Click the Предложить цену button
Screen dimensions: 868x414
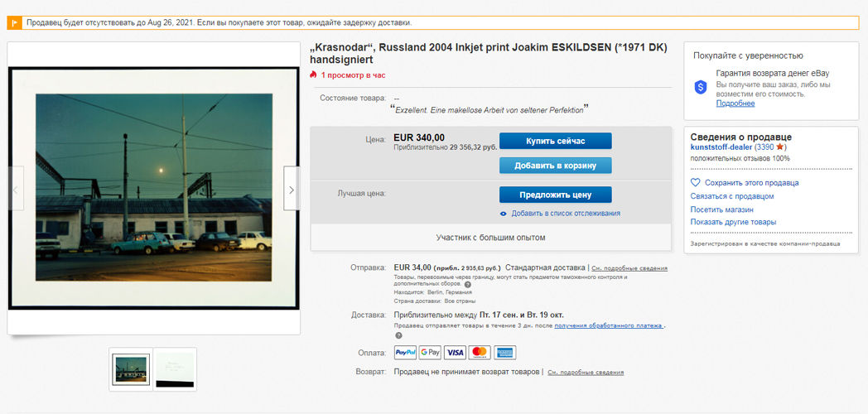[555, 195]
